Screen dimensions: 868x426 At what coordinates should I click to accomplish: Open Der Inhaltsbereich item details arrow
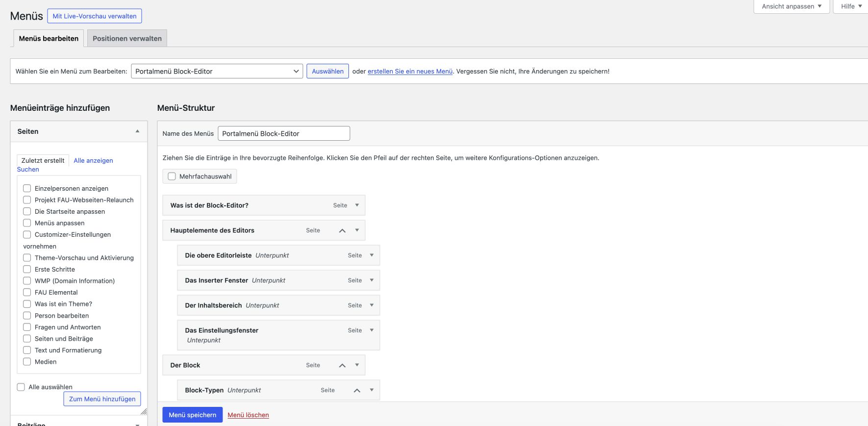tap(372, 305)
